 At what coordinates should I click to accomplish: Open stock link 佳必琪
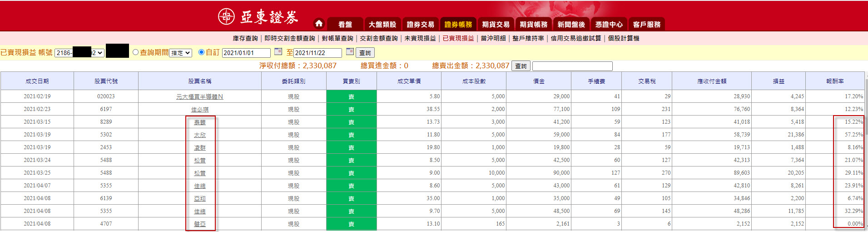point(200,109)
